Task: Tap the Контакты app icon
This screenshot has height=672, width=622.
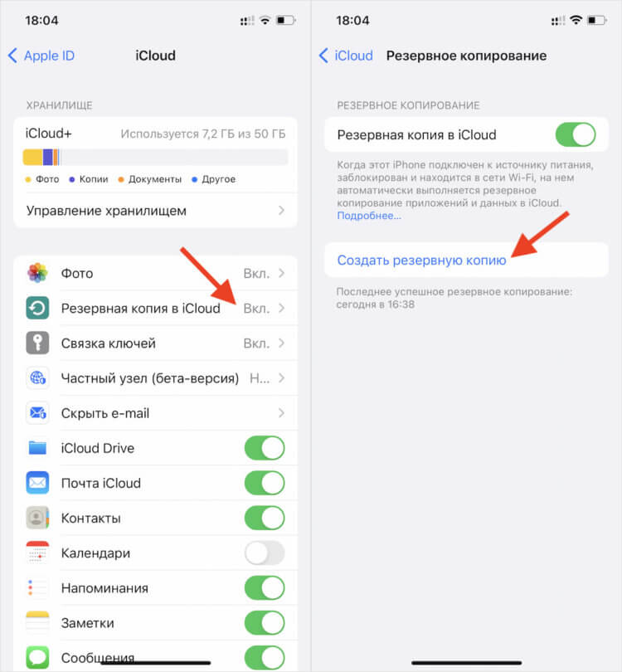Action: tap(37, 519)
